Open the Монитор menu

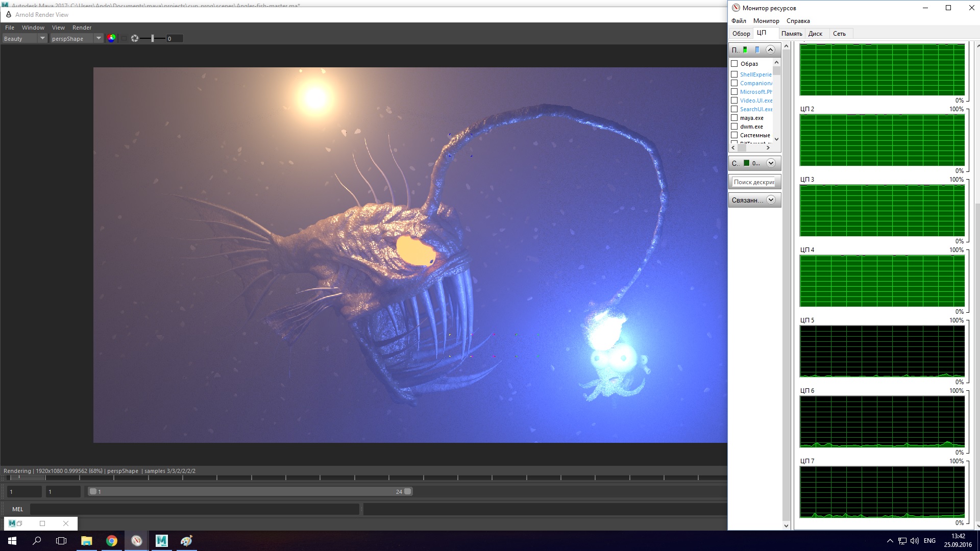tap(766, 21)
